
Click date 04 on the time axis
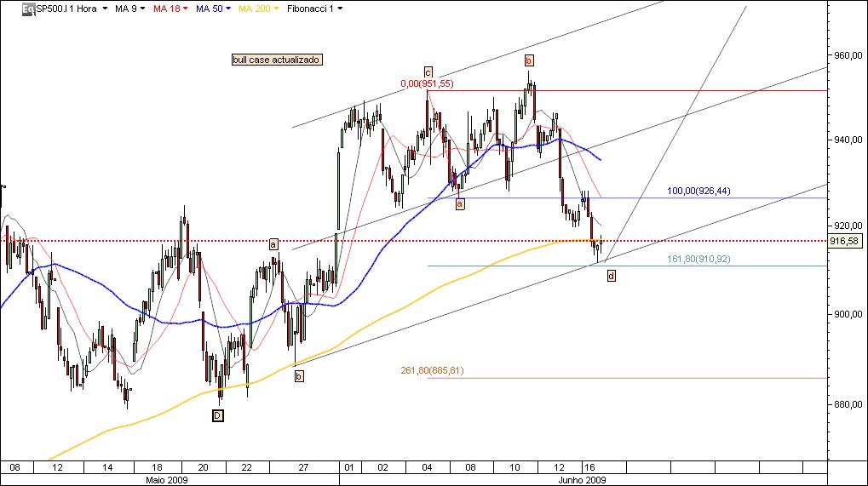(x=427, y=467)
